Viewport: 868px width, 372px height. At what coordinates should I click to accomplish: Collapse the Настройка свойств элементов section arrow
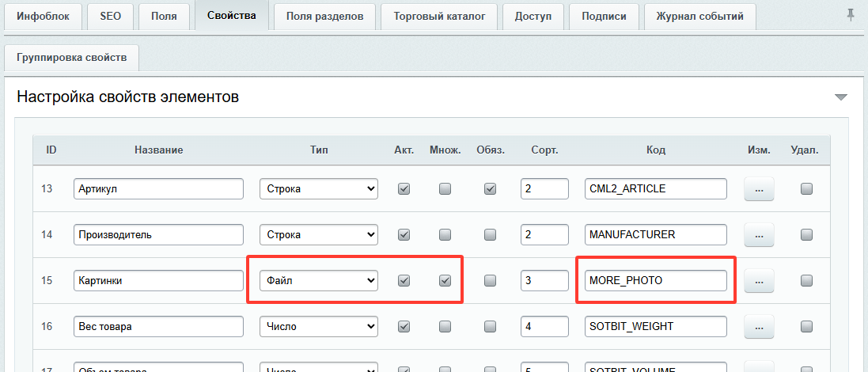coord(841,97)
